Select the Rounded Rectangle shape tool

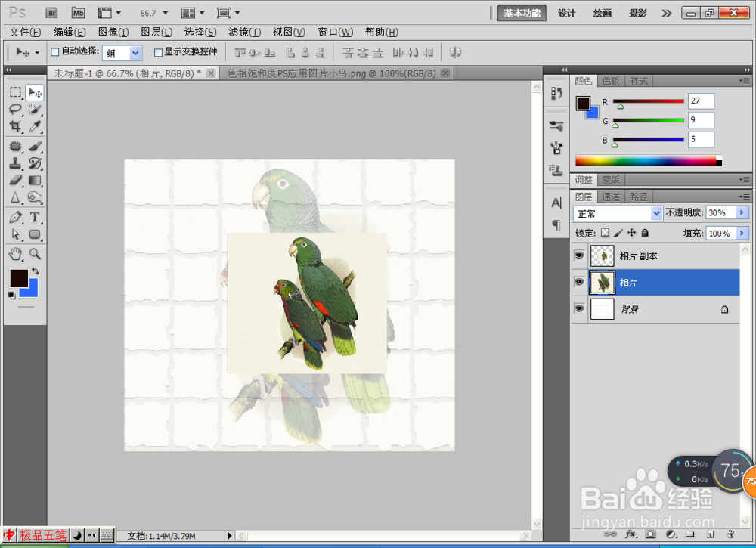[x=35, y=235]
